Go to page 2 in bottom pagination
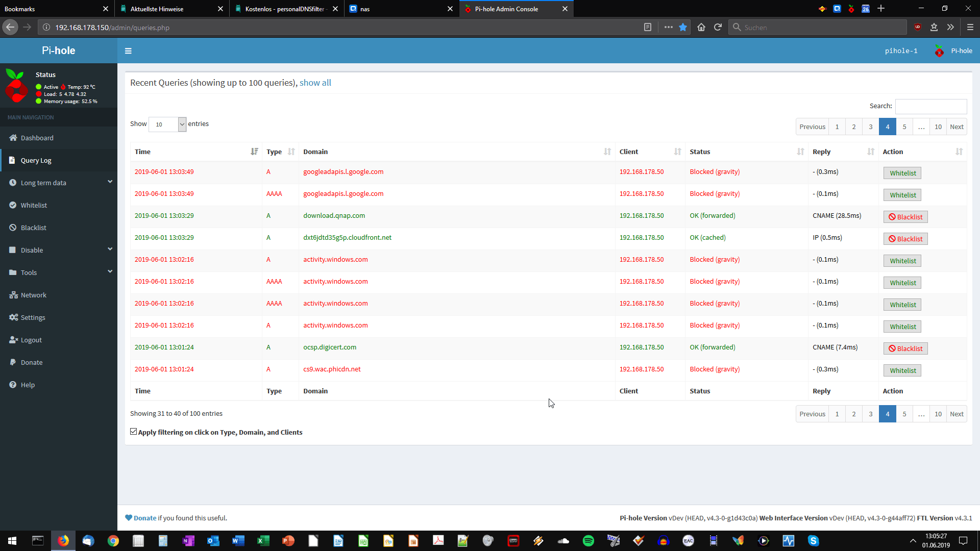This screenshot has height=551, width=980. pyautogui.click(x=854, y=414)
